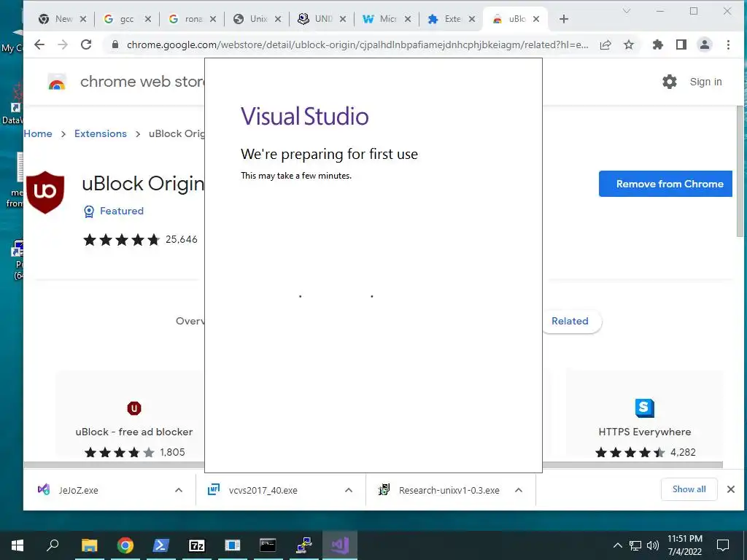Show hidden system tray icons
The width and height of the screenshot is (747, 560).
pos(617,545)
